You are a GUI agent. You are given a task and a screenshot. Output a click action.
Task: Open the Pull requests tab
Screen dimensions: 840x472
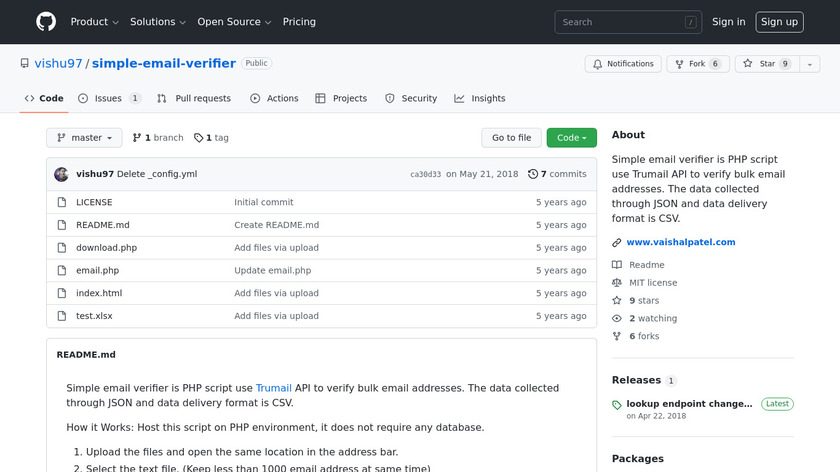[194, 99]
